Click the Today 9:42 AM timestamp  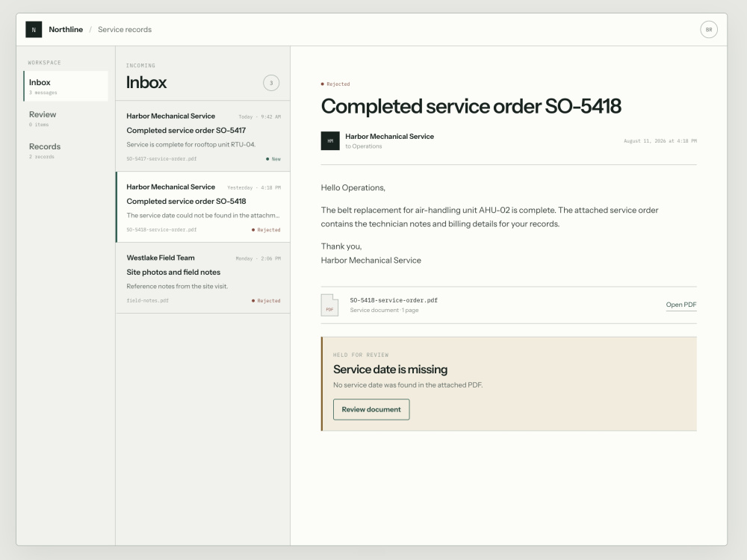pos(260,116)
